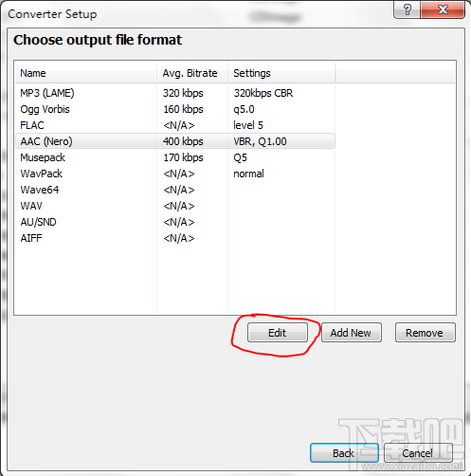Click the help question mark button

408,9
